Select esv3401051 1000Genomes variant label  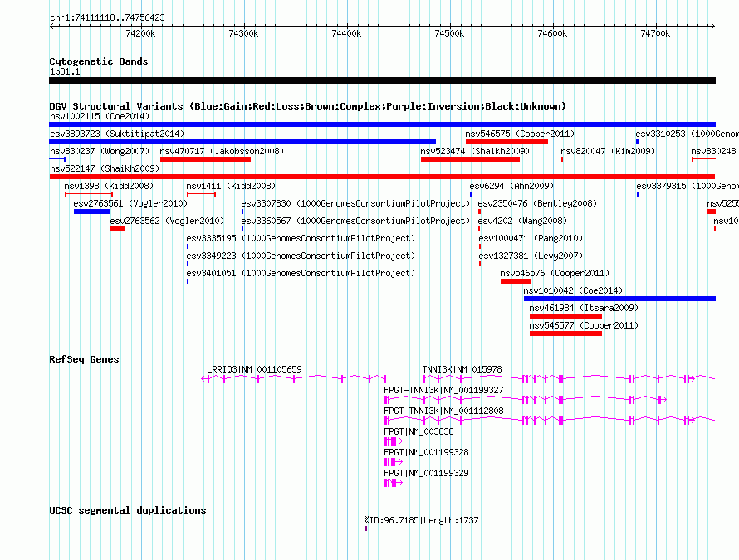pos(301,273)
